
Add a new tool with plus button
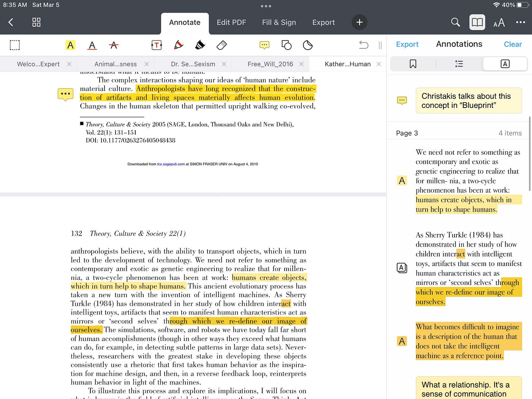(359, 22)
